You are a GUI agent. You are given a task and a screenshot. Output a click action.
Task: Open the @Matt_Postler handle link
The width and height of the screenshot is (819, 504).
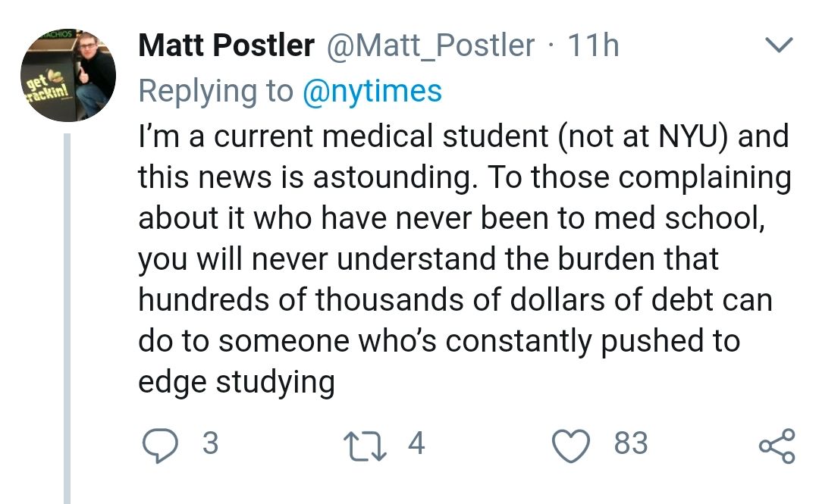click(x=430, y=46)
